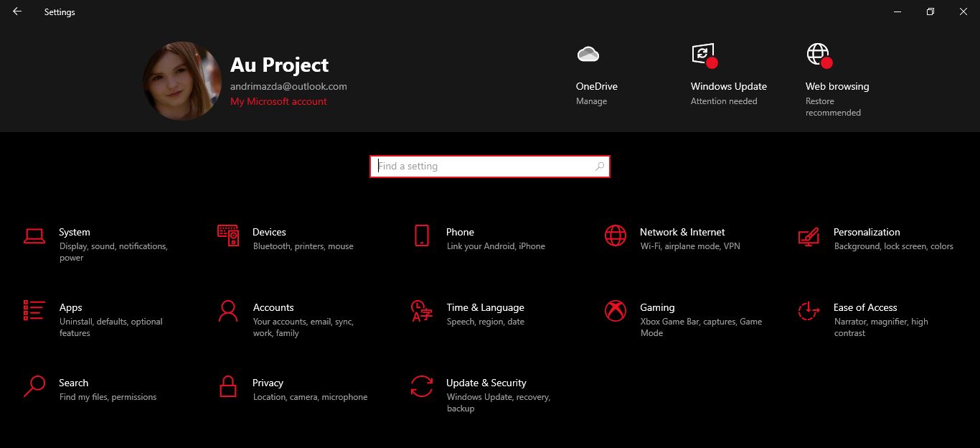Image resolution: width=980 pixels, height=448 pixels.
Task: Click the andrimazda@outlook.com email text
Action: tap(288, 86)
